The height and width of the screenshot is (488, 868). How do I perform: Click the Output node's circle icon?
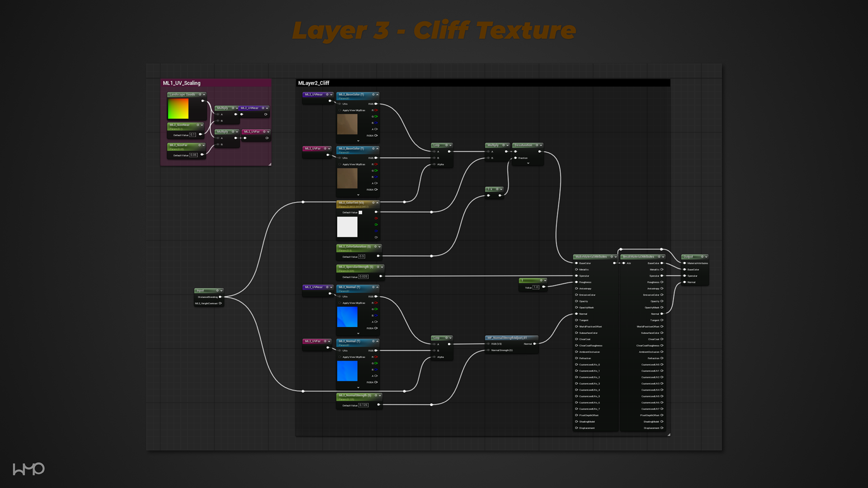click(x=702, y=257)
